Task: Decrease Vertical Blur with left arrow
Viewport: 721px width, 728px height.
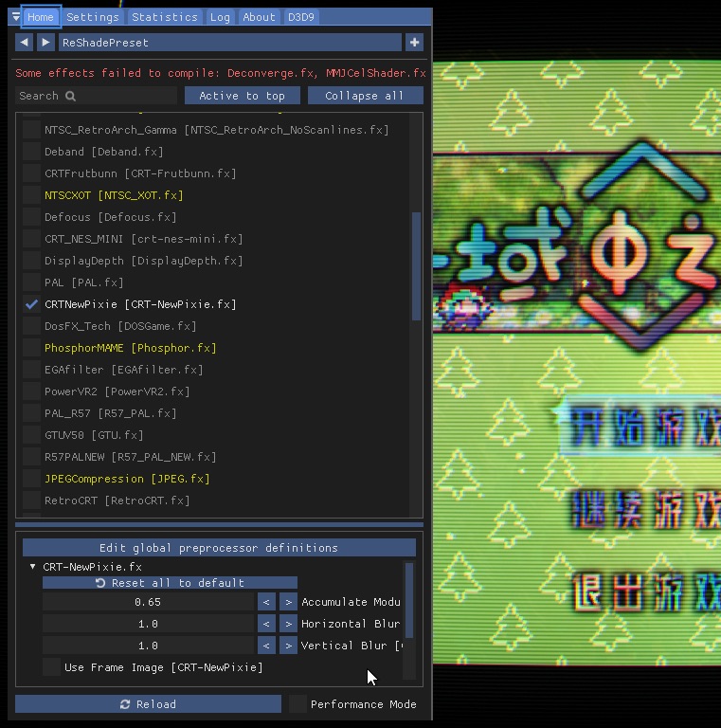Action: 266,646
